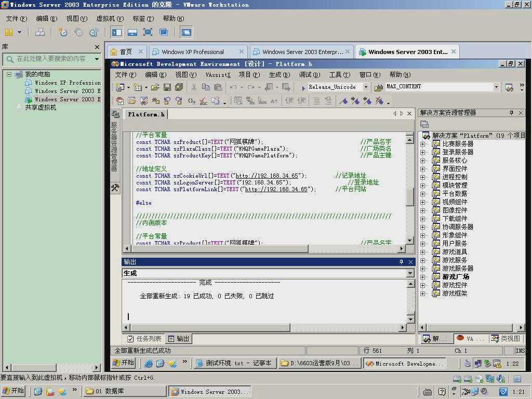Image resolution: width=532 pixels, height=399 pixels.
Task: Click the output panel scroll down arrow
Action: coord(410,319)
